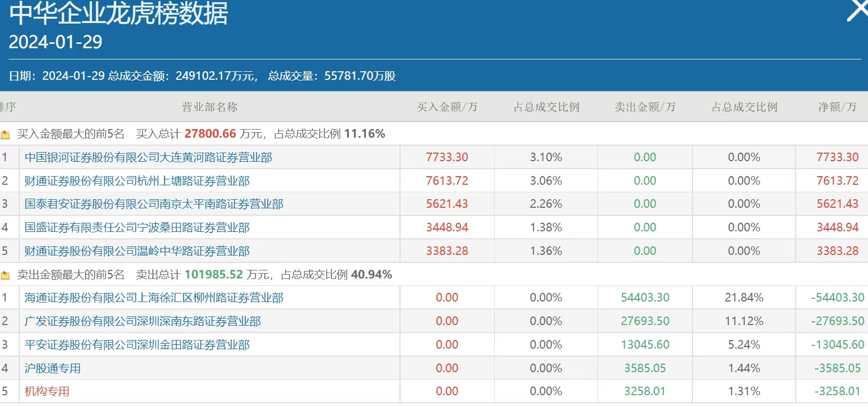This screenshot has width=868, height=407.
Task: Click the 40.94% sell ratio summary
Action: [372, 275]
